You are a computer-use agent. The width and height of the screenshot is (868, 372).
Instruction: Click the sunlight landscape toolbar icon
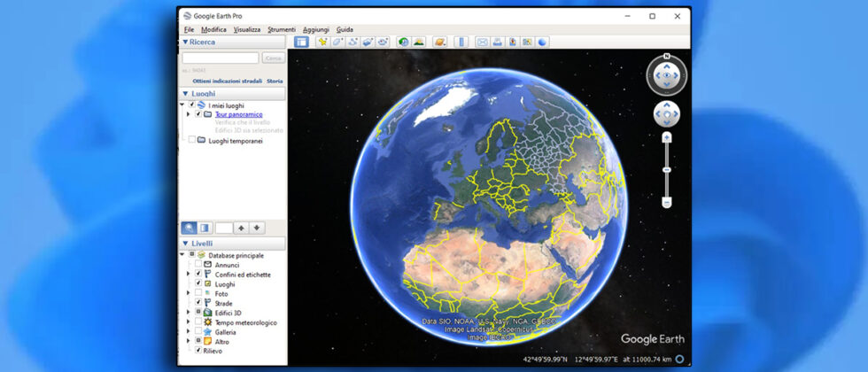[x=419, y=42]
